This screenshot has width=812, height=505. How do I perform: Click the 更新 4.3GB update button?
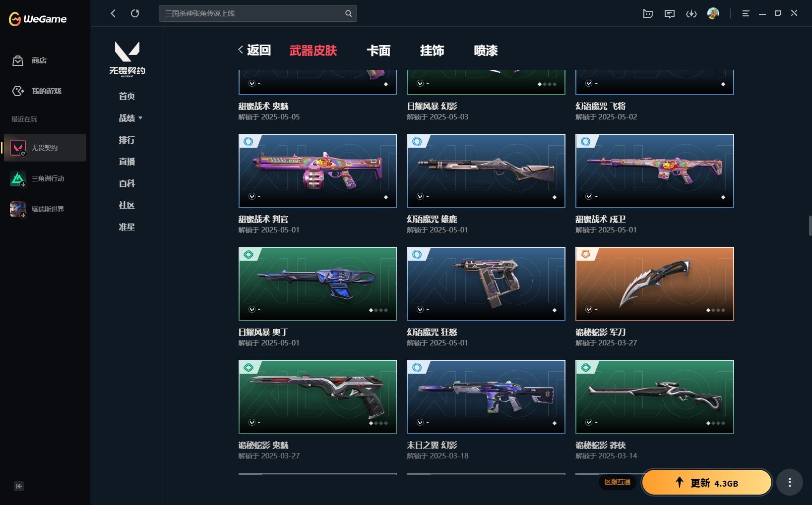point(707,483)
